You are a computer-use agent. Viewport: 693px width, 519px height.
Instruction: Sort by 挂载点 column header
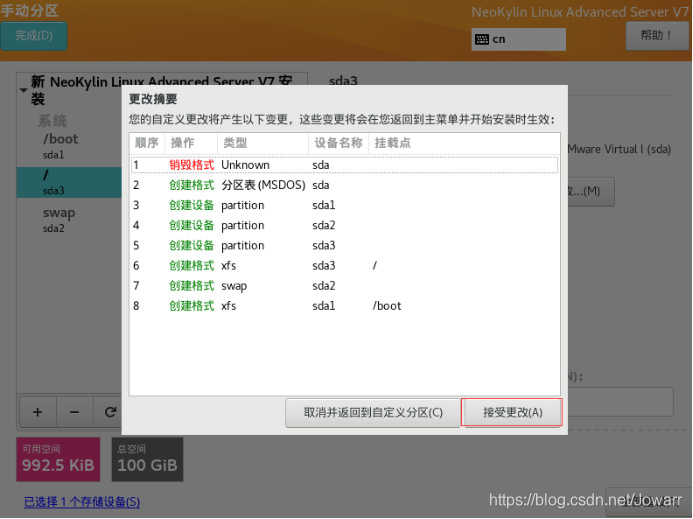(x=464, y=143)
